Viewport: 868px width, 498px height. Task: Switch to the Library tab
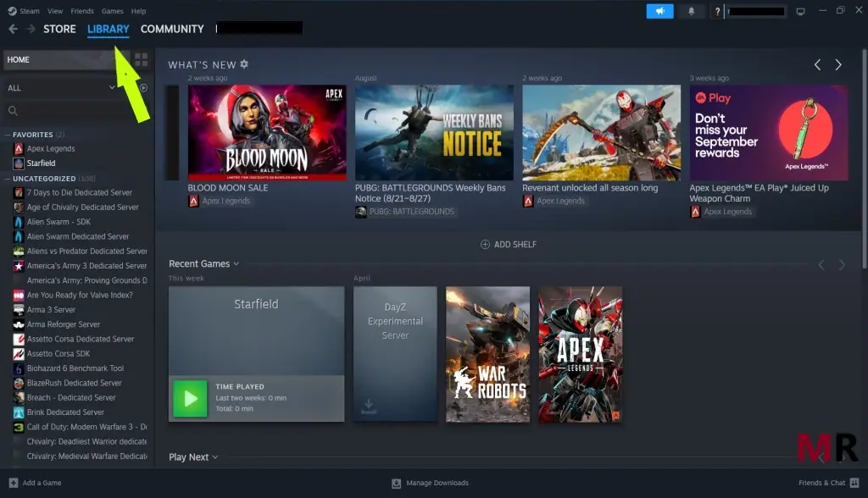(x=108, y=29)
